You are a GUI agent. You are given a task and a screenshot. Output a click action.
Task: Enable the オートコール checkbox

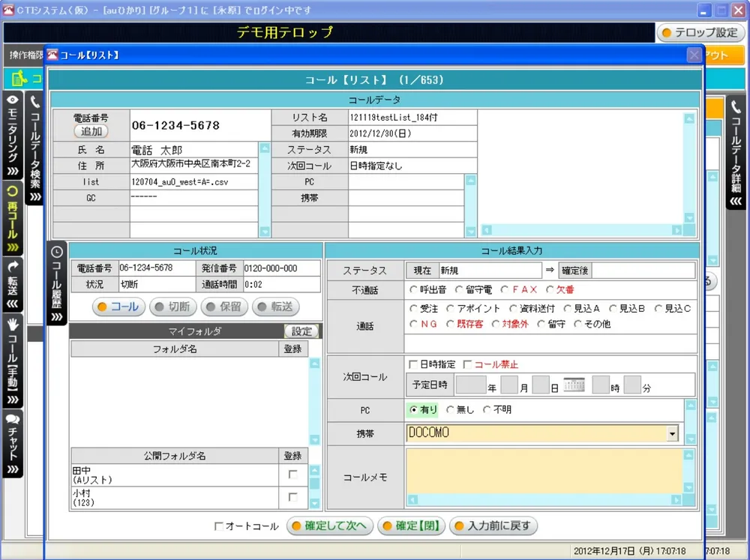[x=219, y=526]
